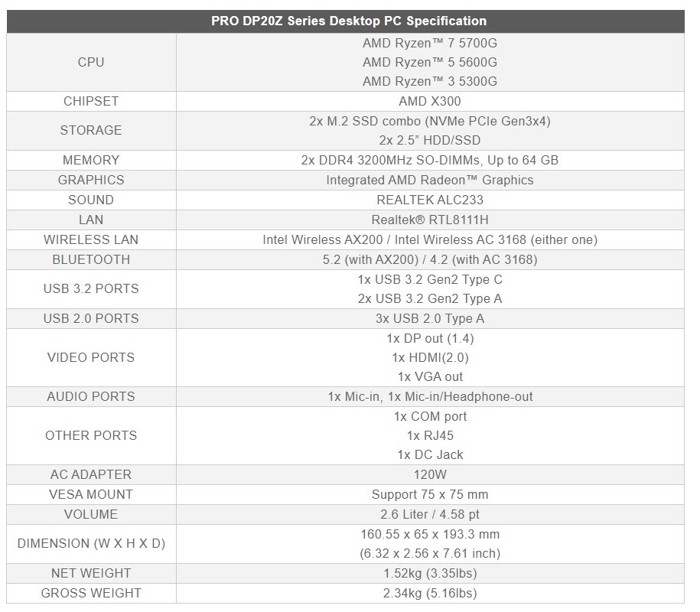Click the CHIPSET row label
700x612 pixels.
tap(91, 101)
